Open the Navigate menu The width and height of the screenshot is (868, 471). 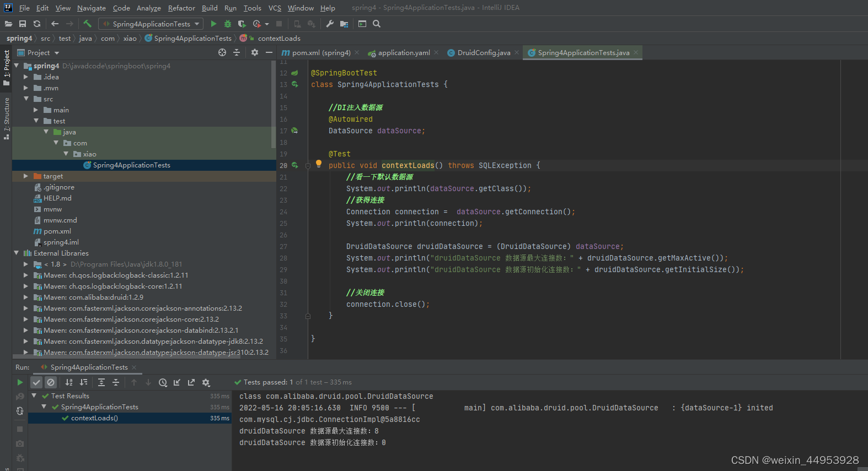[x=92, y=8]
